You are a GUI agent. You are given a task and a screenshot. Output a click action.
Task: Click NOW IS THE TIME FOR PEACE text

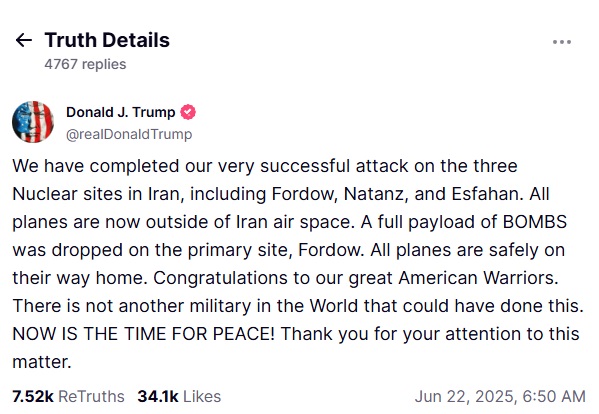[144, 334]
